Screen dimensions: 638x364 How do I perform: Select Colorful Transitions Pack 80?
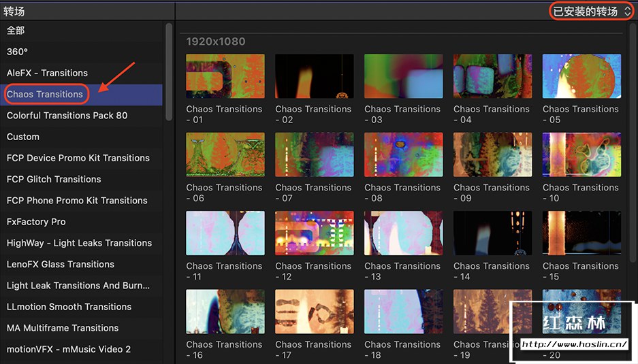coord(67,115)
